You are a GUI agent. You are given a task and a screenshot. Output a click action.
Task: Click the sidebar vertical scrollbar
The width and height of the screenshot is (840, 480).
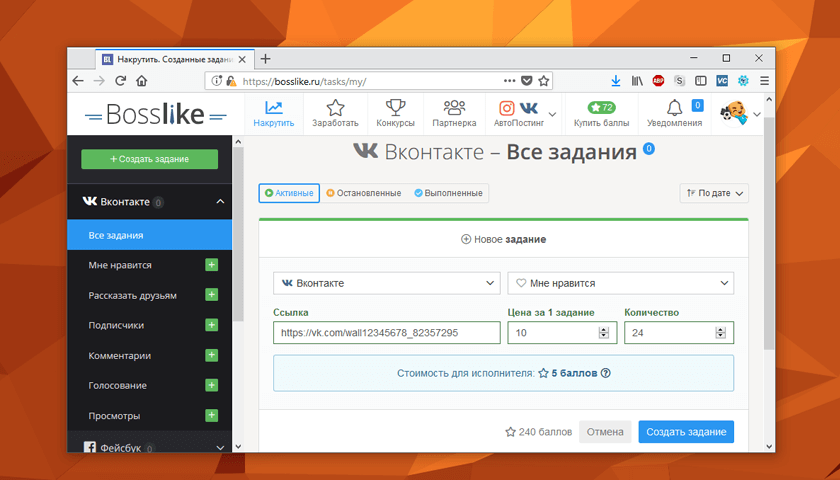click(x=238, y=234)
